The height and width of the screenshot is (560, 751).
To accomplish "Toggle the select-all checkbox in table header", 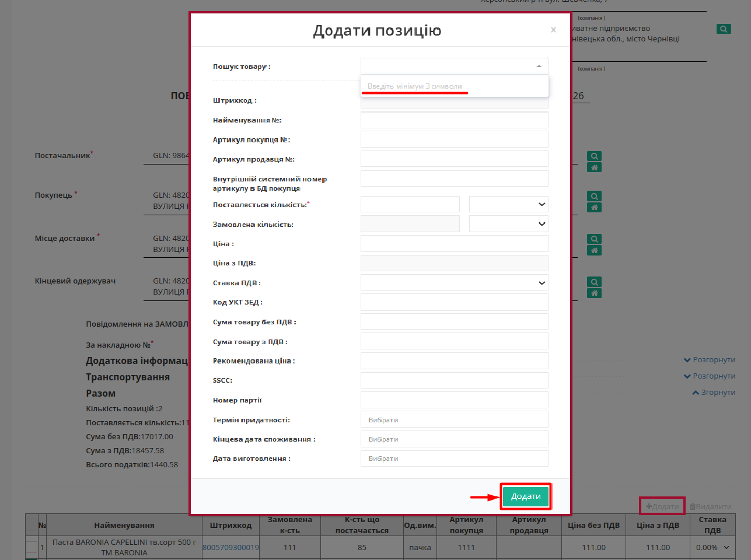I will click(x=32, y=524).
